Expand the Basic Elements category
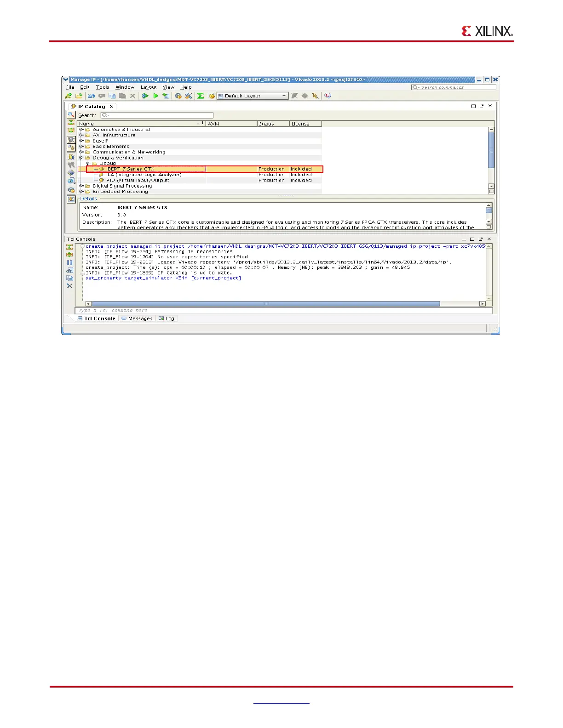This screenshot has width=563, height=728. coord(81,147)
